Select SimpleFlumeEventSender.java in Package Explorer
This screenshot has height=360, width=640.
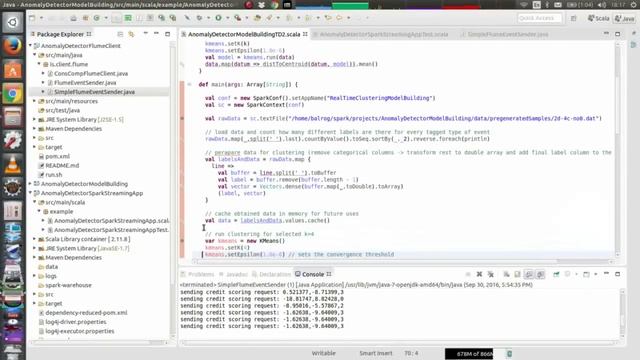(x=94, y=92)
